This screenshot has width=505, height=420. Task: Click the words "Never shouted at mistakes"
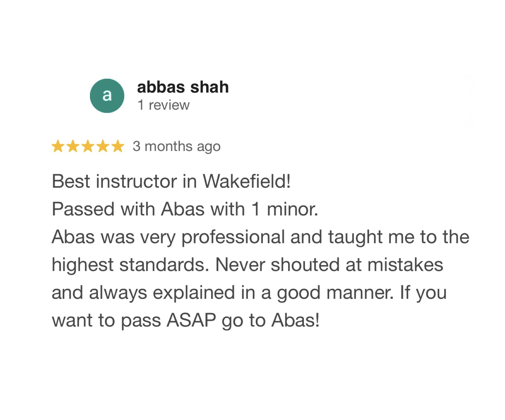(329, 265)
